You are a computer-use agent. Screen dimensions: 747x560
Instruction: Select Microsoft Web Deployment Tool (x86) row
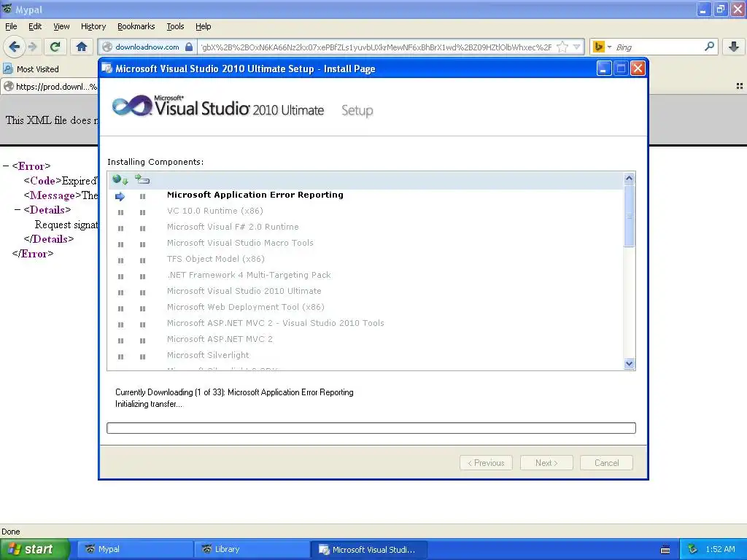pyautogui.click(x=365, y=307)
